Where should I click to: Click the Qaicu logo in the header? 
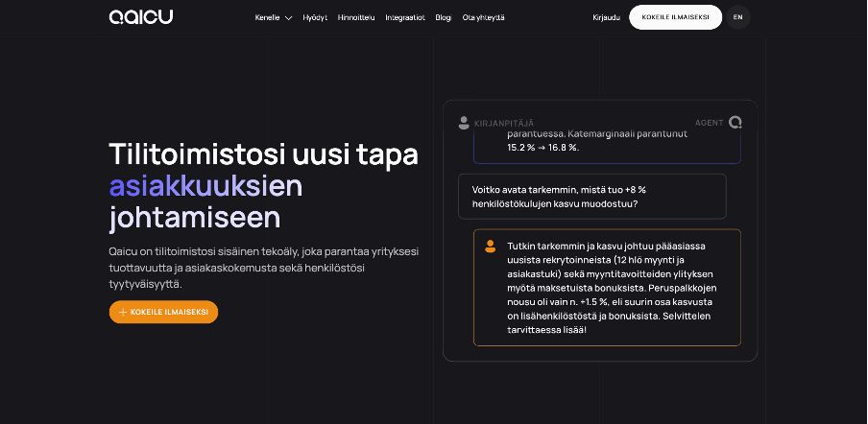(141, 17)
